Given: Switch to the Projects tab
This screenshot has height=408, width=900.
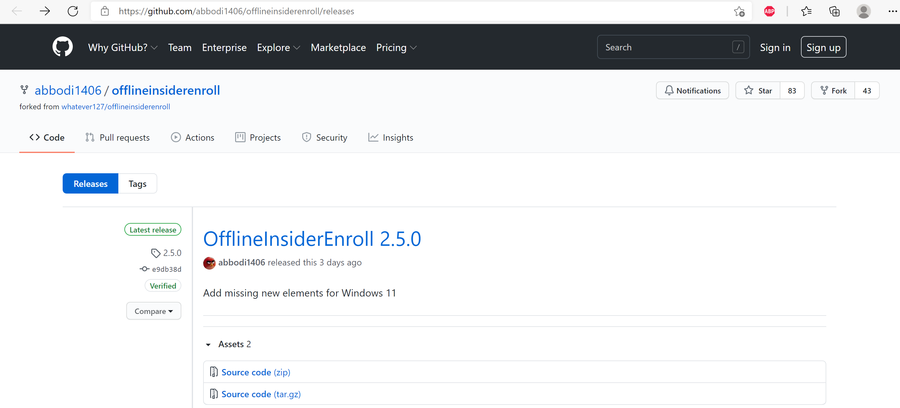Looking at the screenshot, I should (x=258, y=138).
